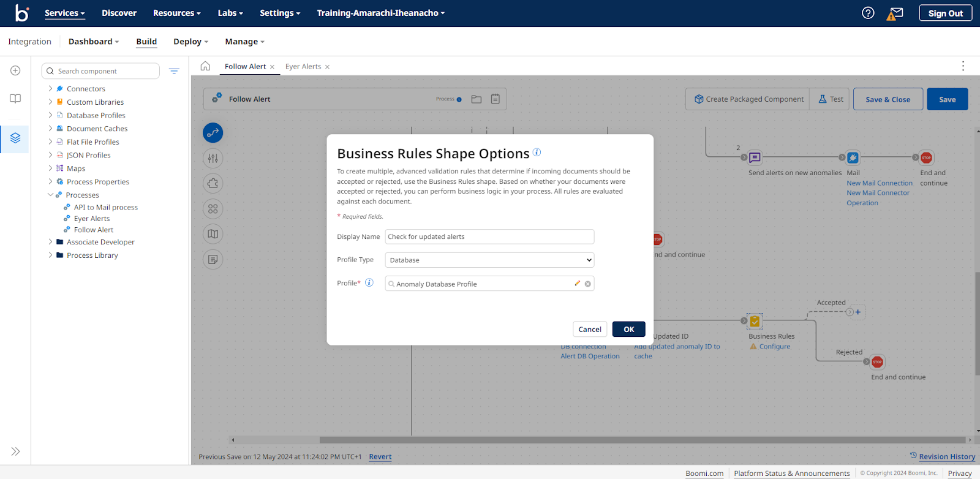Click Sign Out button

coord(946,13)
